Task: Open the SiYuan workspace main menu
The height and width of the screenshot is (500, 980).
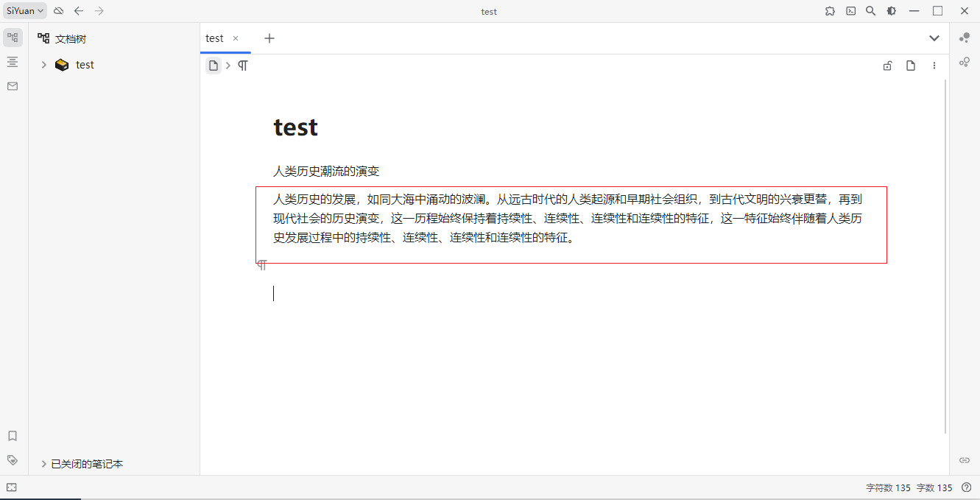Action: pos(25,11)
